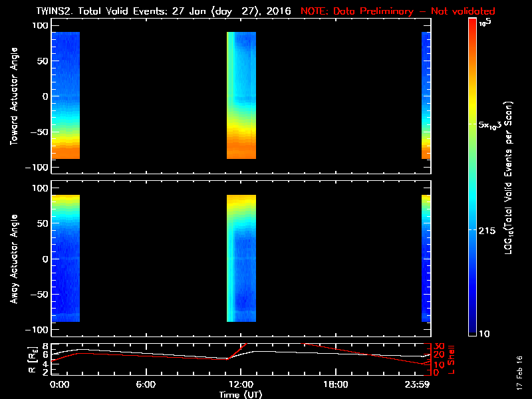Click the Toward panel data strip near 12:00
The image size is (532, 399).
point(241,95)
